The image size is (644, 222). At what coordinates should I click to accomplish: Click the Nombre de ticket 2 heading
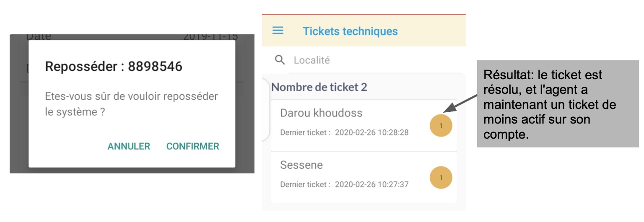tap(319, 87)
